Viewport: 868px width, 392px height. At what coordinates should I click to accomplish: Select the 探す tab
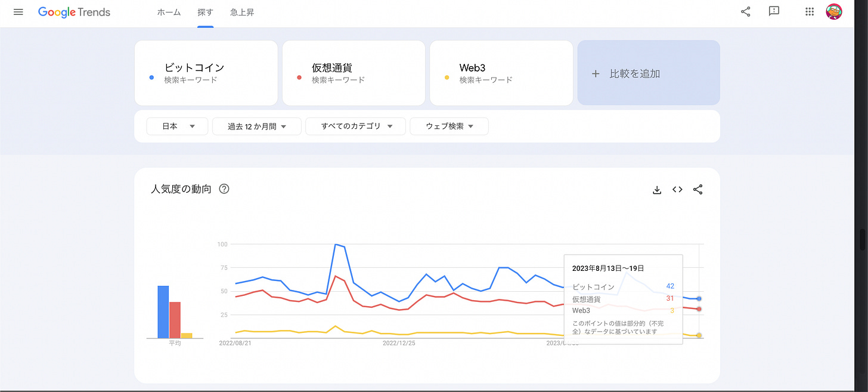205,12
